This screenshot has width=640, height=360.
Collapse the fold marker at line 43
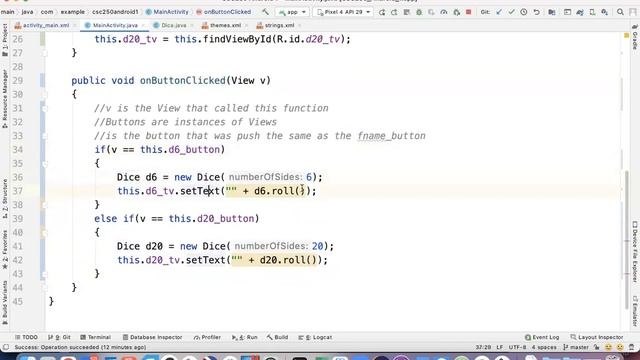pyautogui.click(x=45, y=274)
